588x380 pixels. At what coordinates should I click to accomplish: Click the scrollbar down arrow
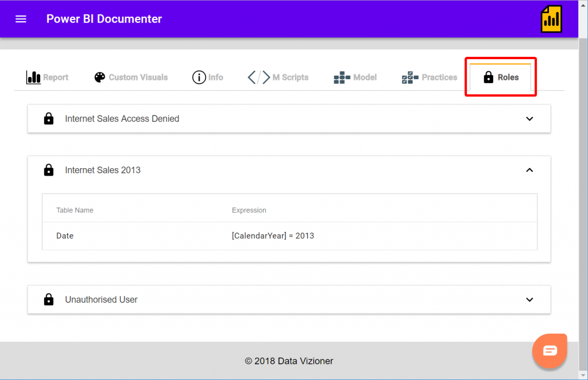(583, 375)
